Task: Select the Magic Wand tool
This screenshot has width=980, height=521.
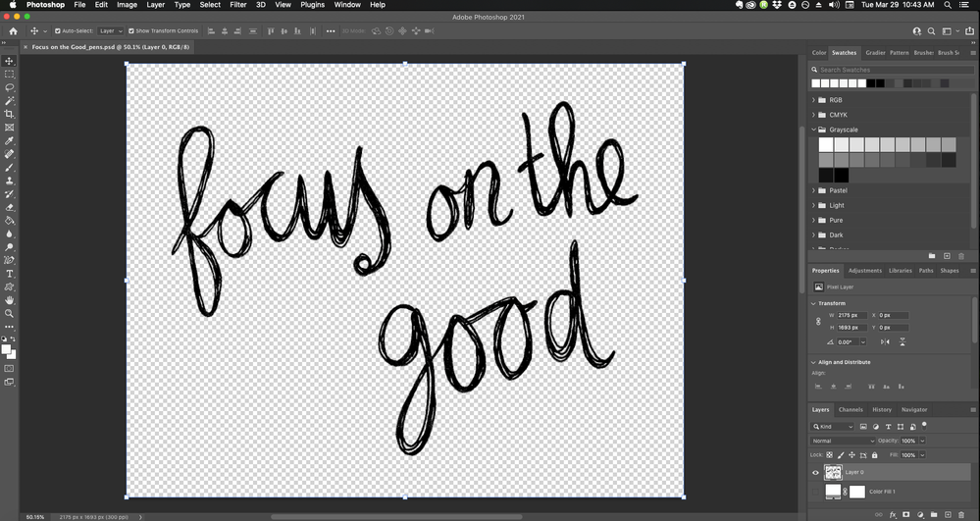Action: click(x=10, y=101)
